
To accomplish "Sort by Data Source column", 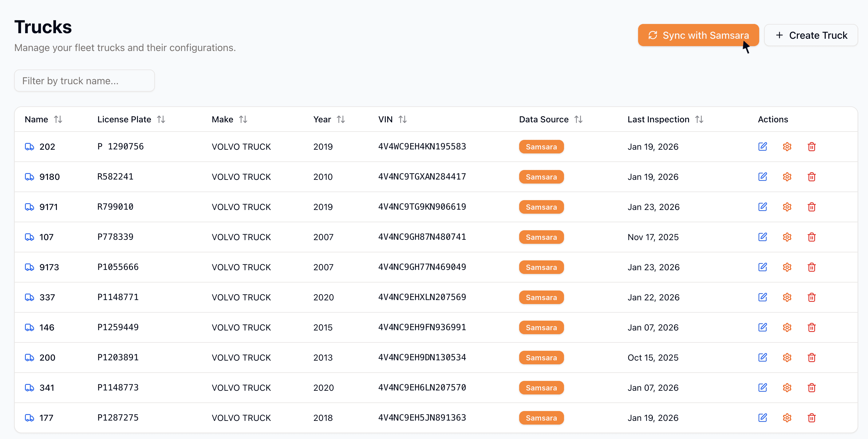I will [x=578, y=119].
